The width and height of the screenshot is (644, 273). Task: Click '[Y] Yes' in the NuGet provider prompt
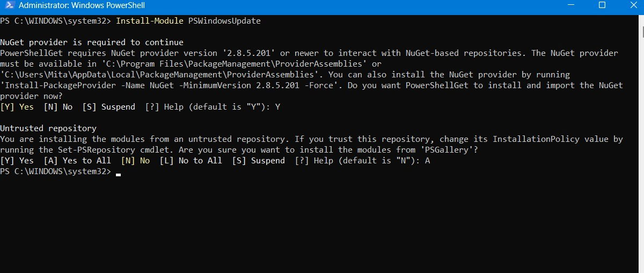pos(17,107)
